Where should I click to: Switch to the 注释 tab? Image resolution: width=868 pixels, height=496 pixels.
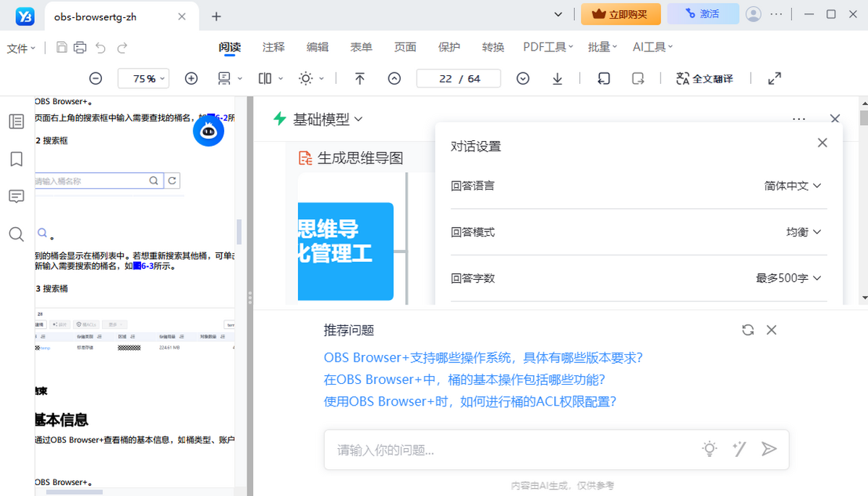click(273, 47)
